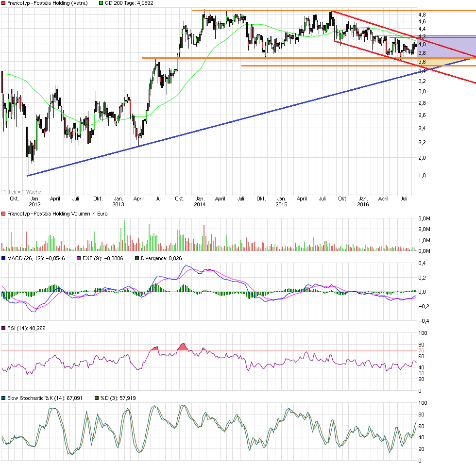The image size is (476, 465).
Task: Click the 'Jan. 2016' time axis label
Action: [x=363, y=201]
